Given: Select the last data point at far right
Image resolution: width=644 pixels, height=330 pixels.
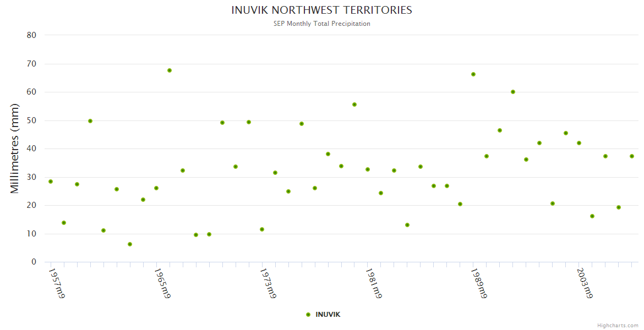Looking at the screenshot, I should coord(632,156).
